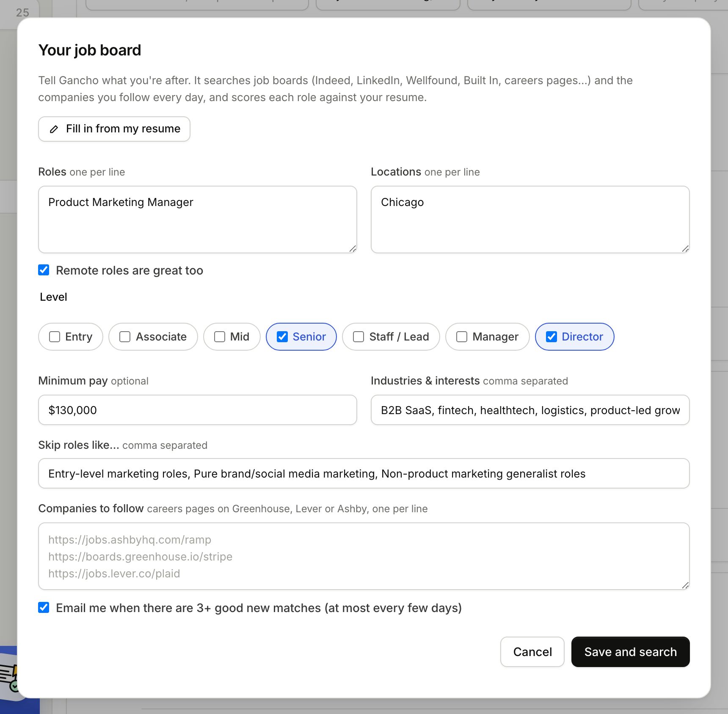The height and width of the screenshot is (714, 728).
Task: Deselect the Senior level chip
Action: 301,337
